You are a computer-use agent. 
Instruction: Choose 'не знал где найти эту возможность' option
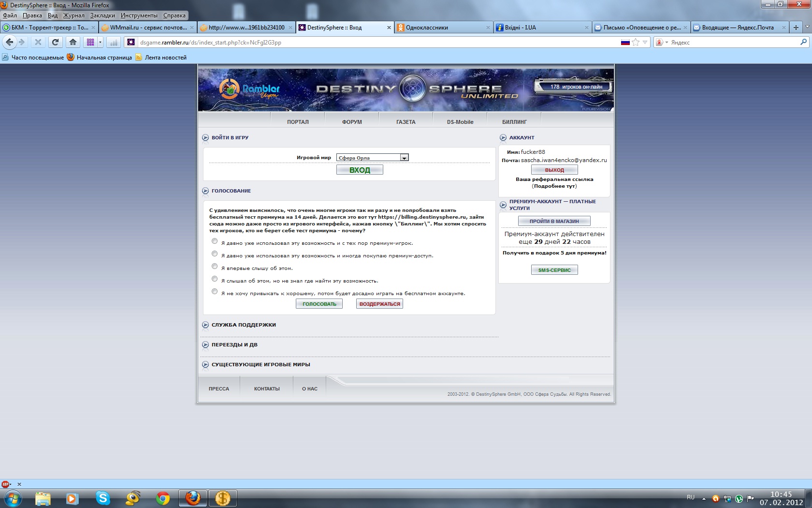[x=215, y=279]
